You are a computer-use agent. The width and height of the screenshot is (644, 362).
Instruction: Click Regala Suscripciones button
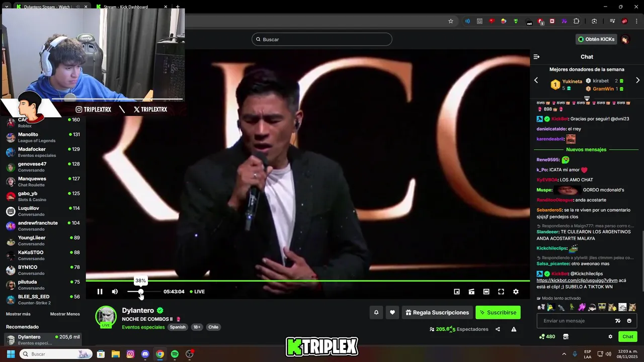[437, 312]
